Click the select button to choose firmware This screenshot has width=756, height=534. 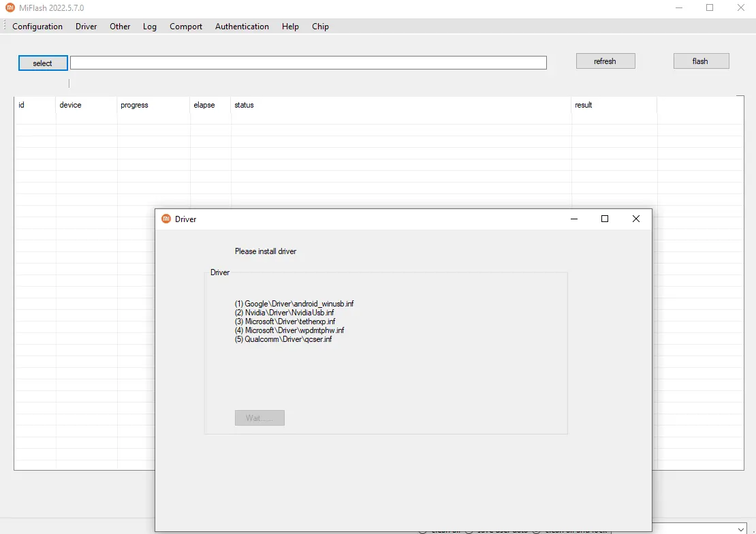pyautogui.click(x=43, y=63)
